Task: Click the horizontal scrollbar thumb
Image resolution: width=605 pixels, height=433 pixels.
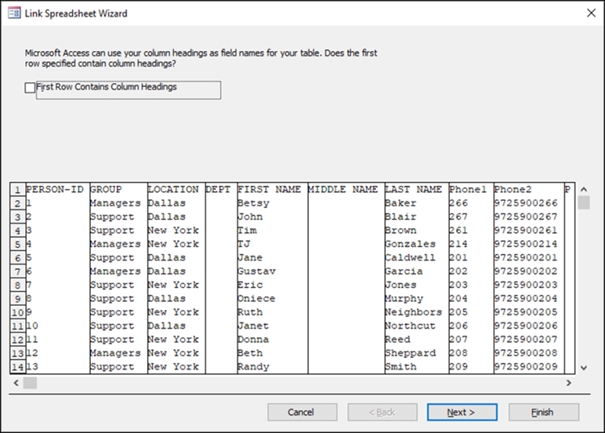Action: click(30, 383)
